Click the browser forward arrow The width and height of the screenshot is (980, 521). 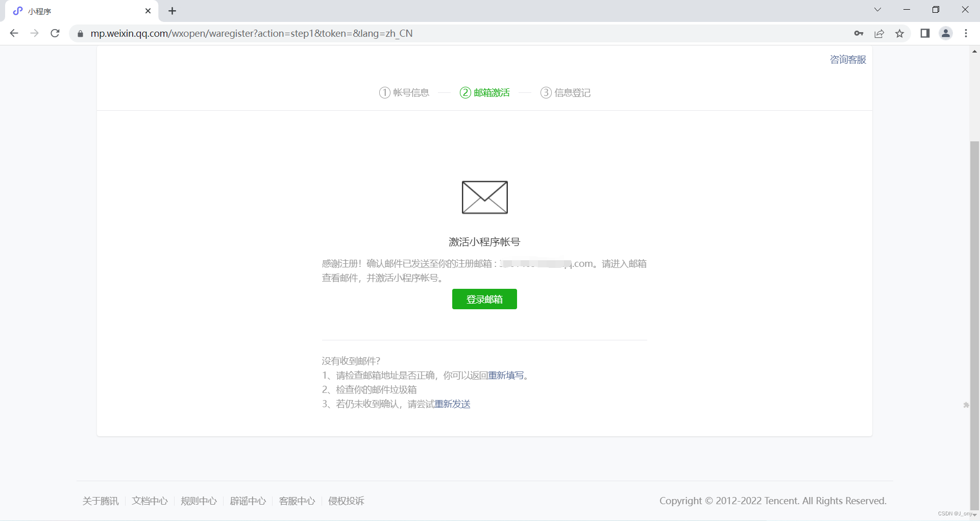(34, 33)
